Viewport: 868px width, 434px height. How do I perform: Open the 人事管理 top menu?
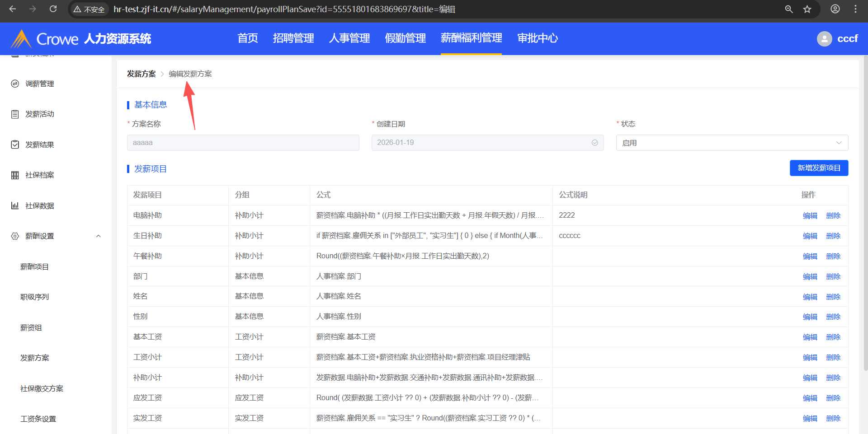[x=349, y=38]
